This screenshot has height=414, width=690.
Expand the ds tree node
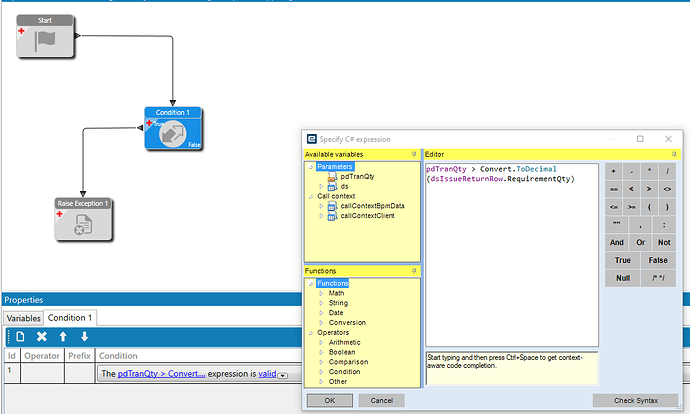point(321,186)
